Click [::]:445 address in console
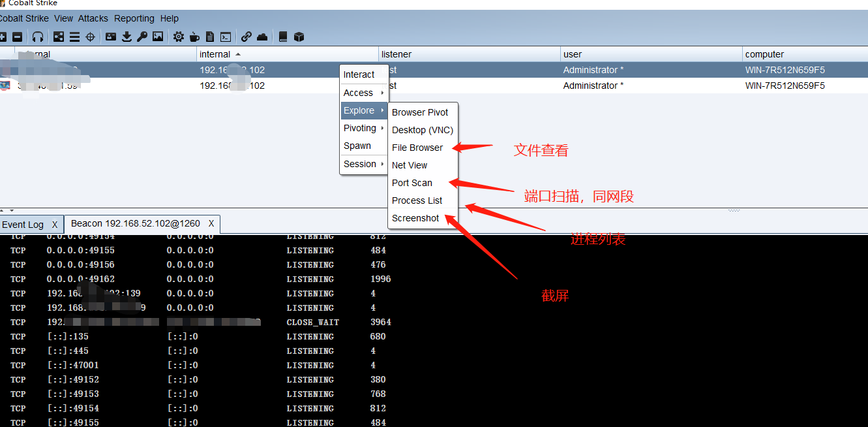 pyautogui.click(x=68, y=351)
